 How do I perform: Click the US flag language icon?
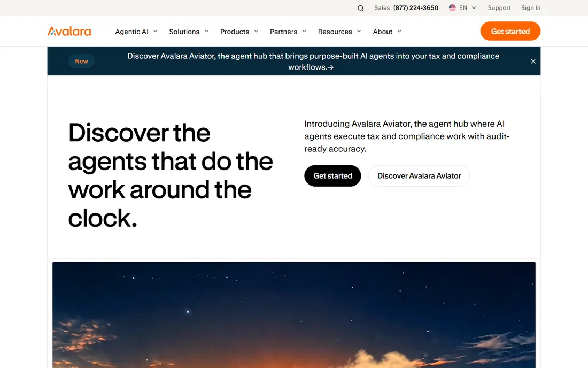[452, 8]
